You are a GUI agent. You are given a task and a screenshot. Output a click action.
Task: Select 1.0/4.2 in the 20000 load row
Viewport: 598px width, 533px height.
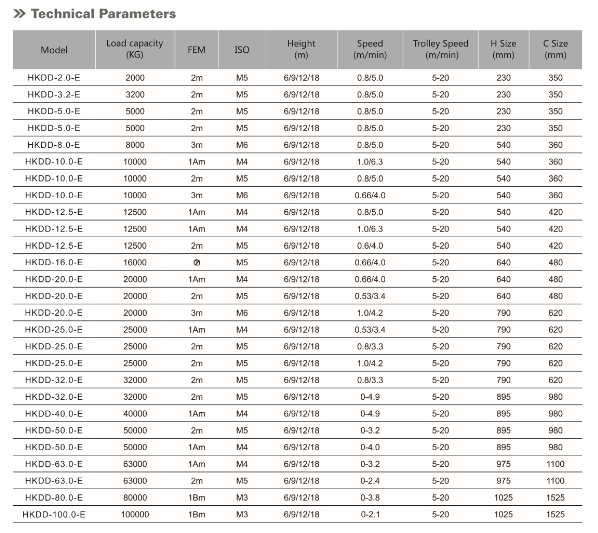[370, 313]
